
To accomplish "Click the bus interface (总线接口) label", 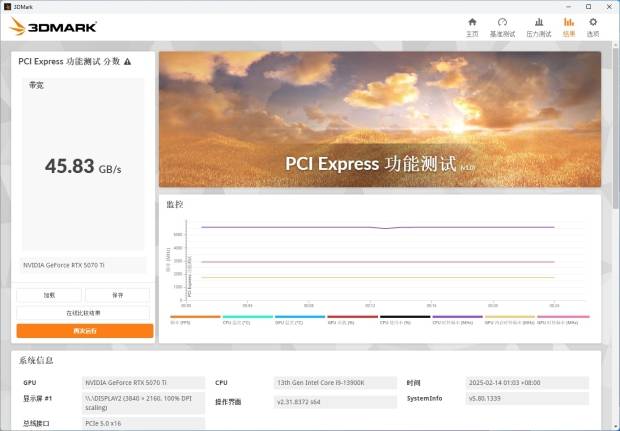I will tap(36, 423).
